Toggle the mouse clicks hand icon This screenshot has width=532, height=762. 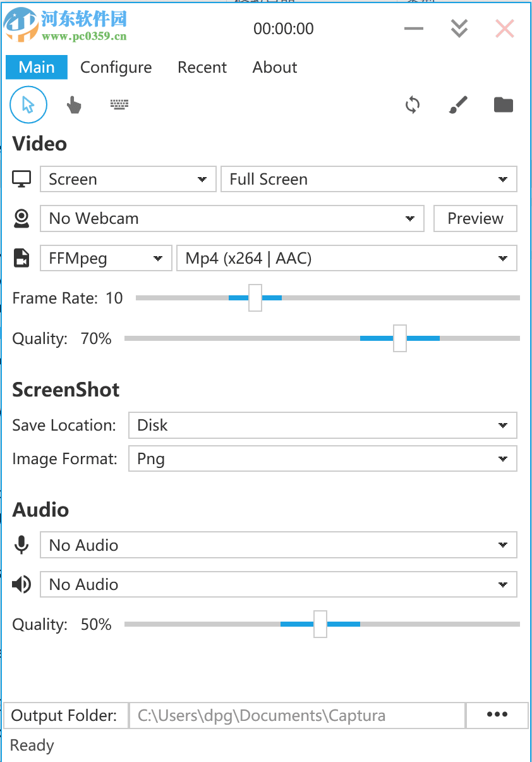pos(74,105)
